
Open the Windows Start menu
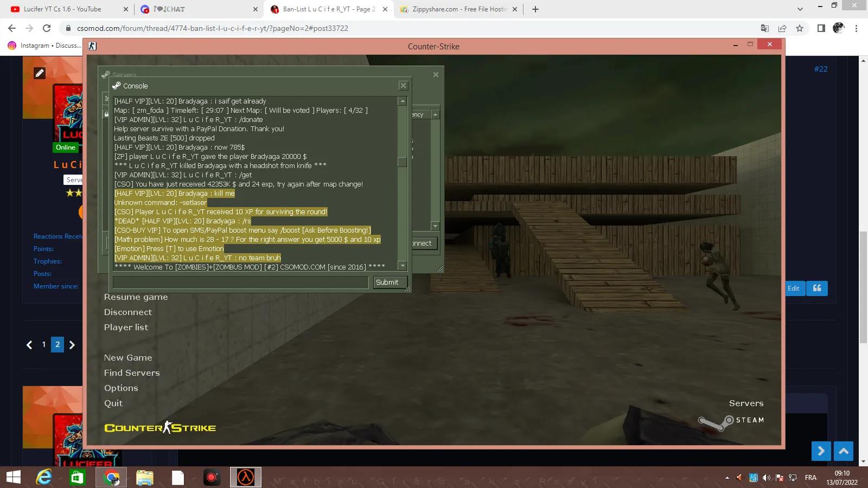click(14, 478)
